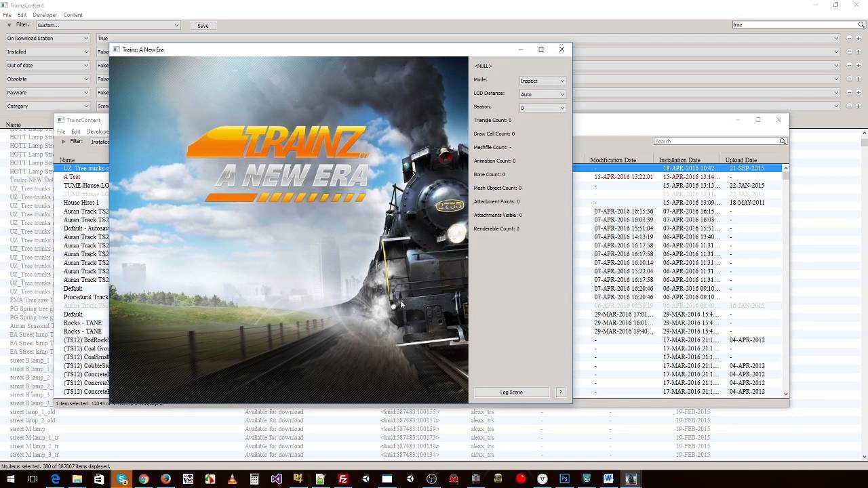Click the '?' help button beside Log Scene
Screen dimensions: 868x488
click(x=560, y=392)
